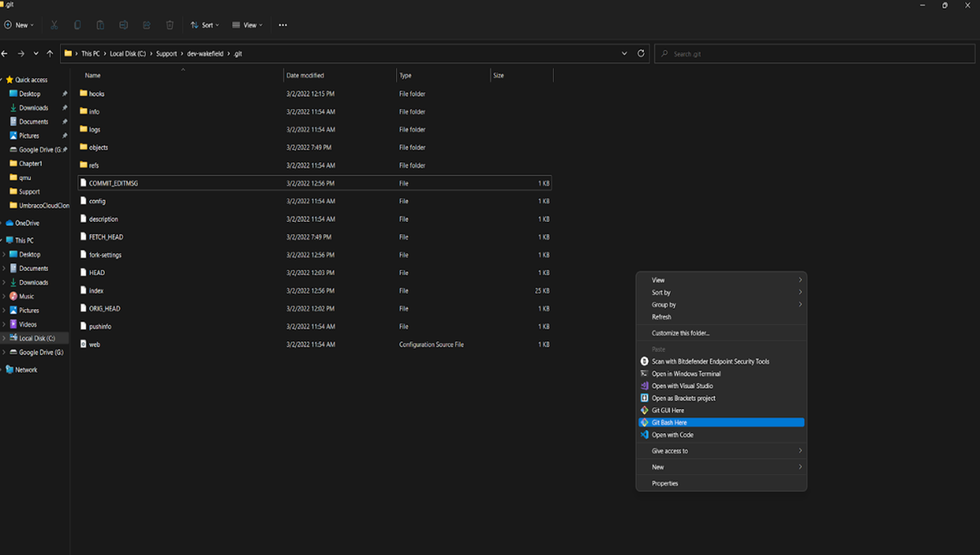
Task: Click the web configuration file icon
Action: point(84,344)
